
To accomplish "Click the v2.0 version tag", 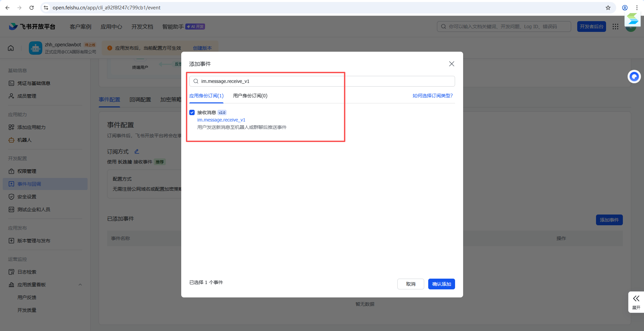I will [x=222, y=112].
